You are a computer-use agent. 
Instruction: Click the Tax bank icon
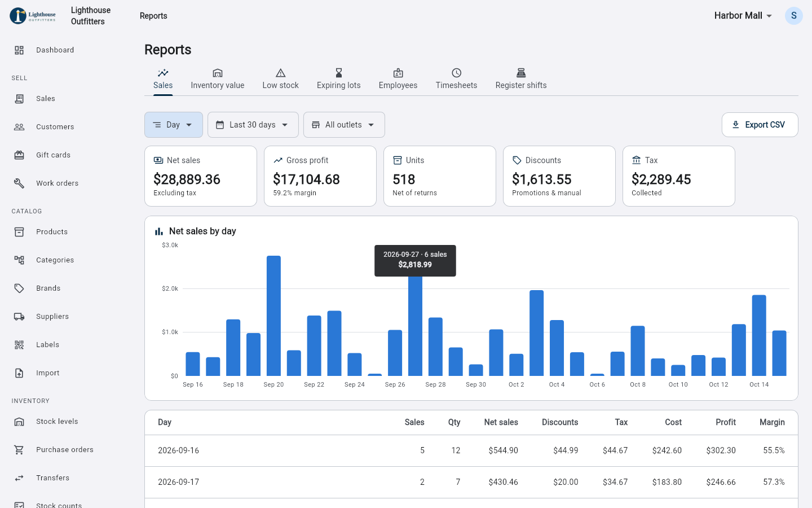coord(637,160)
